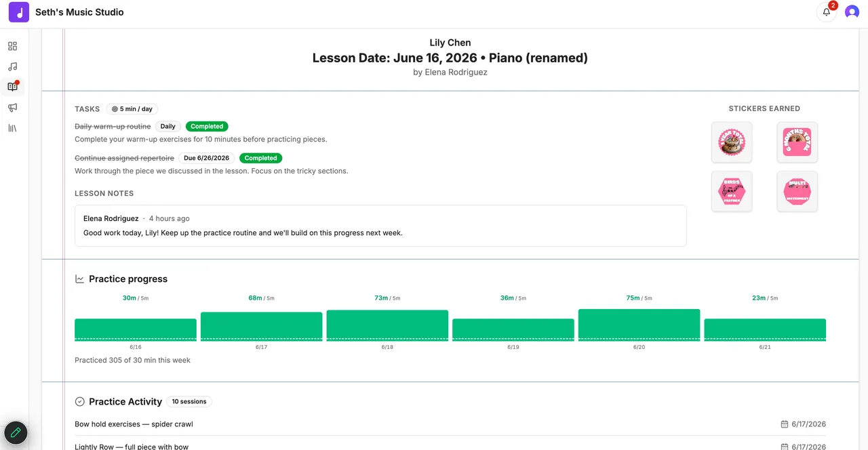Image resolution: width=868 pixels, height=450 pixels.
Task: Select the 6/20 practice bar
Action: pyautogui.click(x=639, y=325)
